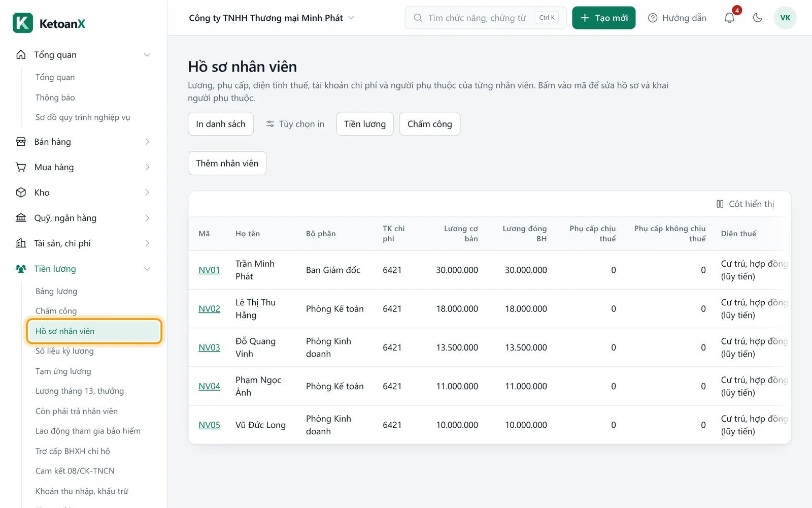Open Khoản thu nhập, khấu trừ
Screen dimensions: 812x508
point(82,491)
